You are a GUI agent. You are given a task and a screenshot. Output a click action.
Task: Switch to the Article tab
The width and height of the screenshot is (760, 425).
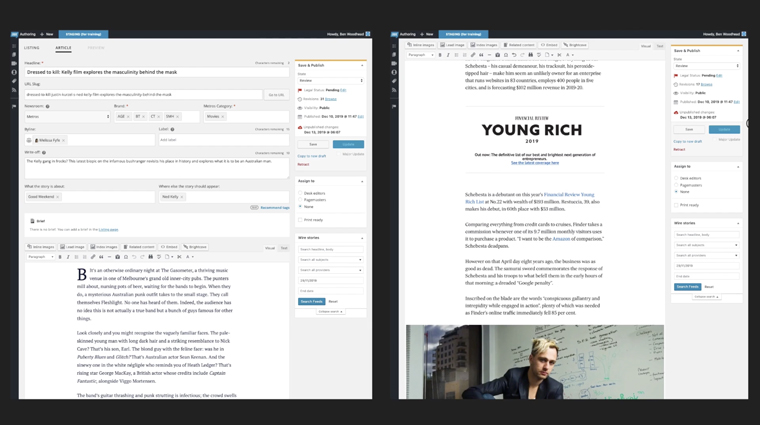[x=63, y=48]
